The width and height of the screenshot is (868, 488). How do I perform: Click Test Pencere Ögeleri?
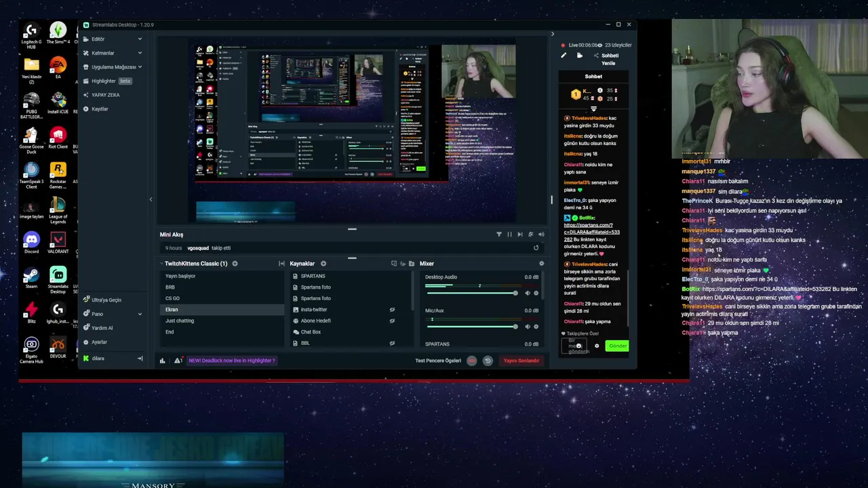pyautogui.click(x=438, y=361)
